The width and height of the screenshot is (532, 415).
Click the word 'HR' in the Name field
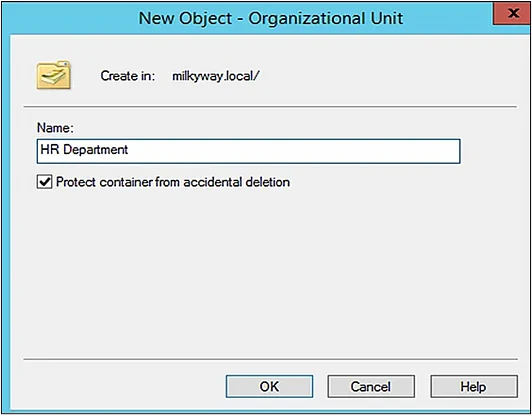click(x=50, y=150)
